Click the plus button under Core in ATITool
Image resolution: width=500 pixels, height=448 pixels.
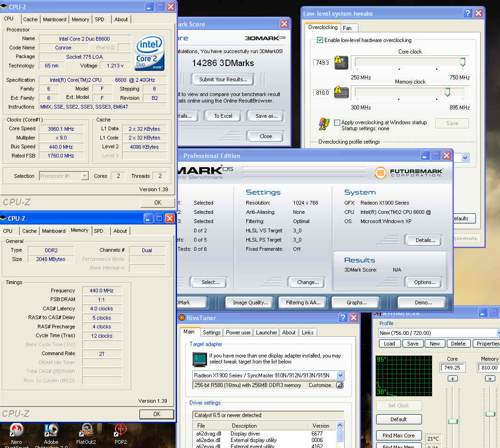coord(452,379)
